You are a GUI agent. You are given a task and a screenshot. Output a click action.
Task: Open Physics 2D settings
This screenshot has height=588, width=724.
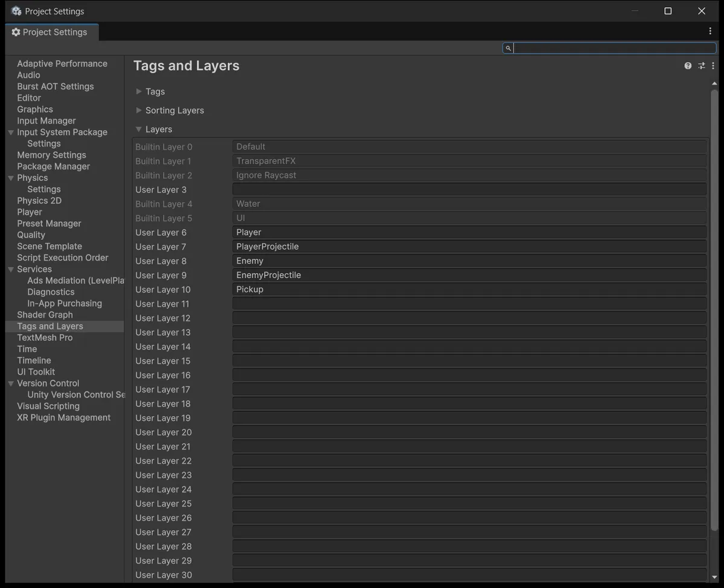pos(39,201)
